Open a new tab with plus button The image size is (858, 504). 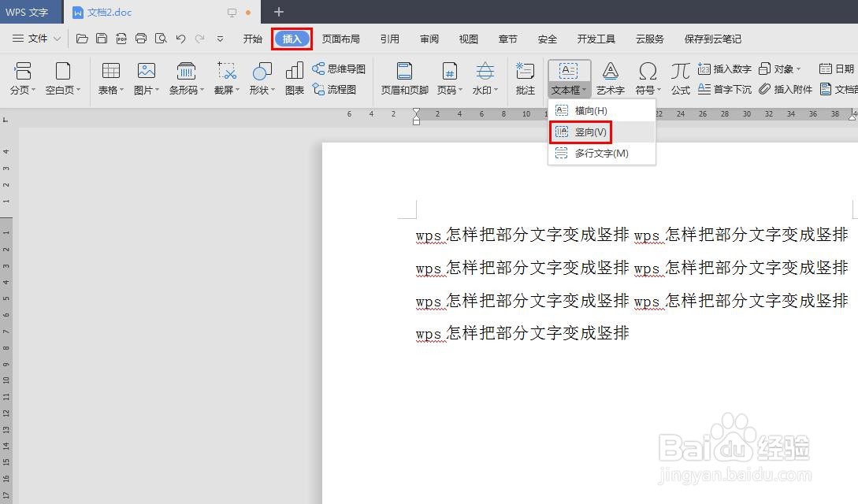point(279,12)
